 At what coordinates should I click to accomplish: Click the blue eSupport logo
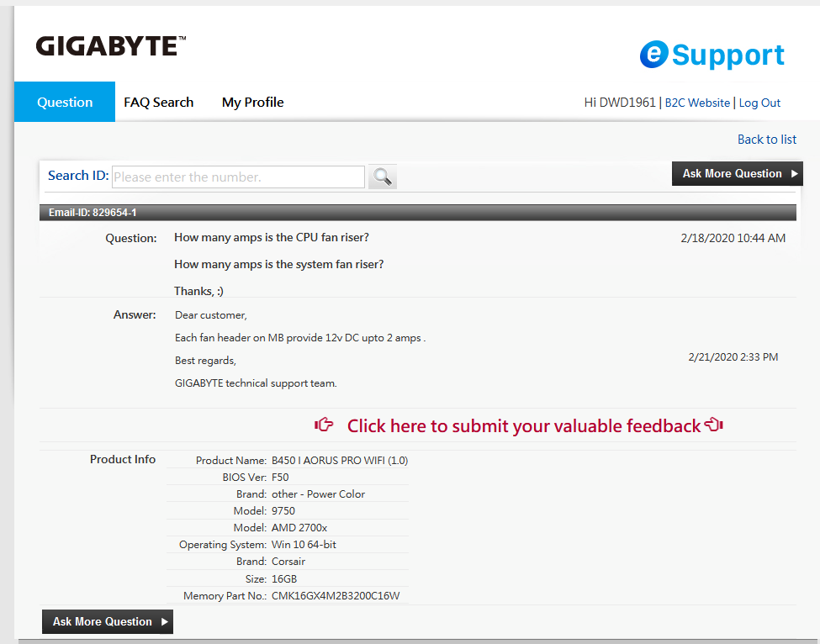click(712, 55)
